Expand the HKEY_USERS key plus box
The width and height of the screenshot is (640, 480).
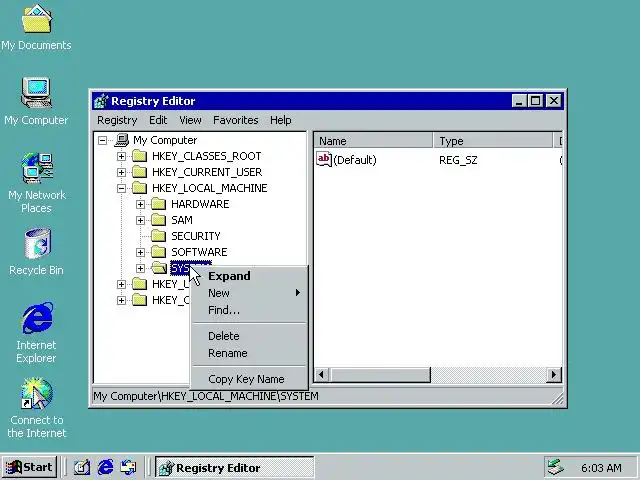pyautogui.click(x=121, y=284)
